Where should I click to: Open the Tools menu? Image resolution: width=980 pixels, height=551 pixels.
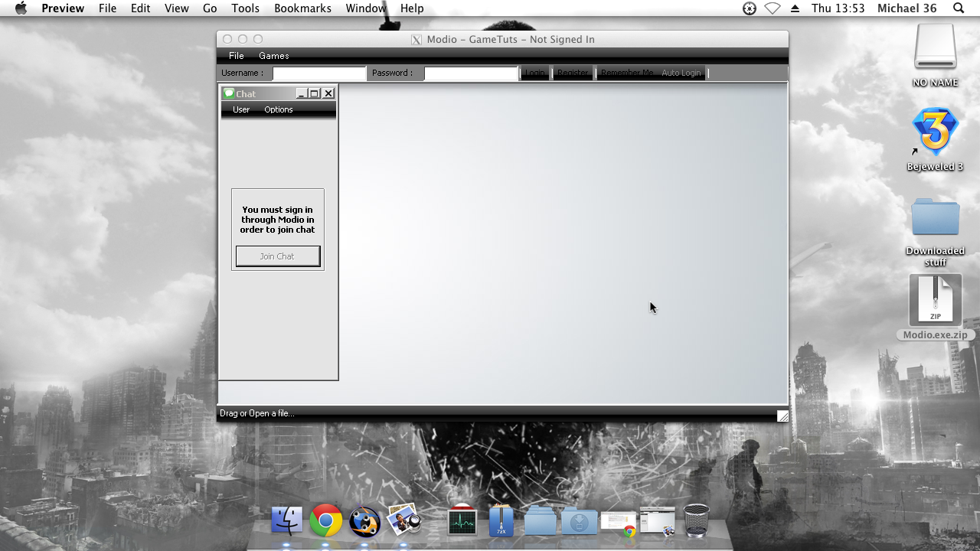click(246, 8)
